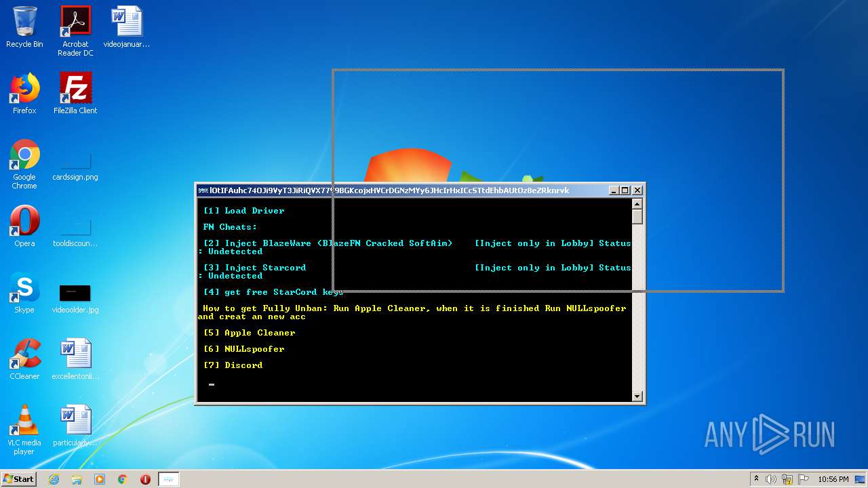Open the Skype desktop shortcut
This screenshot has height=488, width=868.
[24, 293]
